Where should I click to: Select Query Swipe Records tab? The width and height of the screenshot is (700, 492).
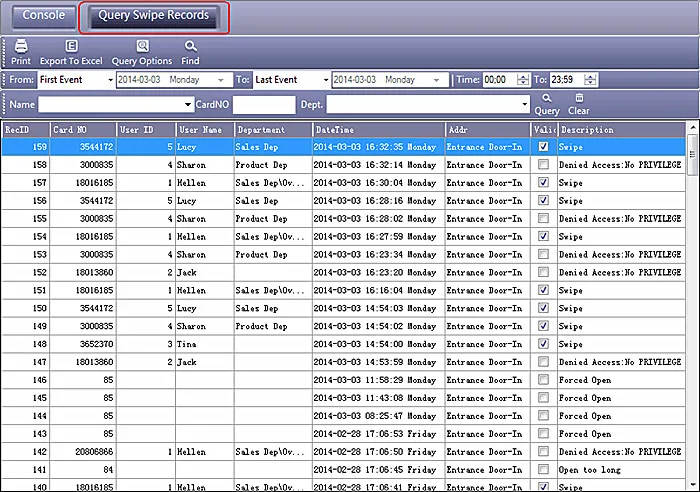point(154,16)
